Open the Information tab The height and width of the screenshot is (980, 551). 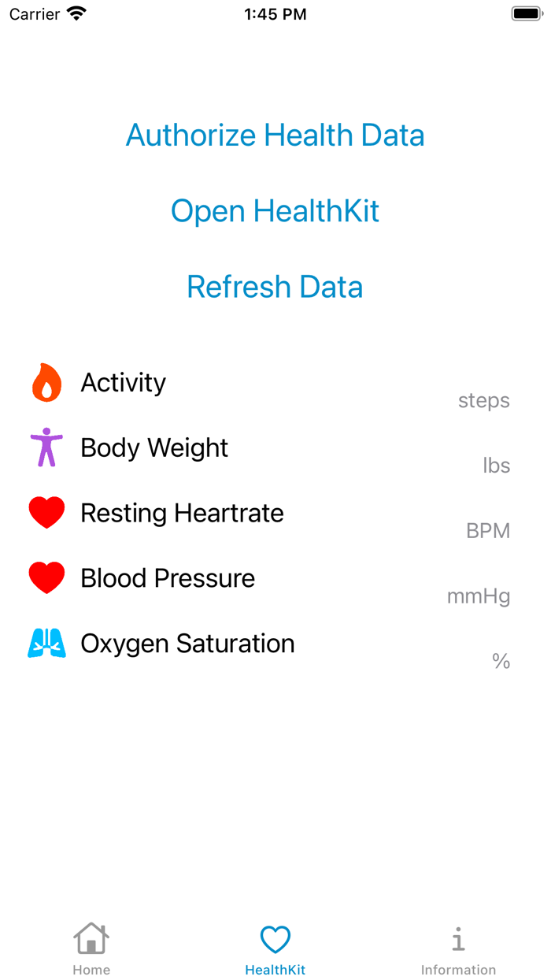[459, 949]
